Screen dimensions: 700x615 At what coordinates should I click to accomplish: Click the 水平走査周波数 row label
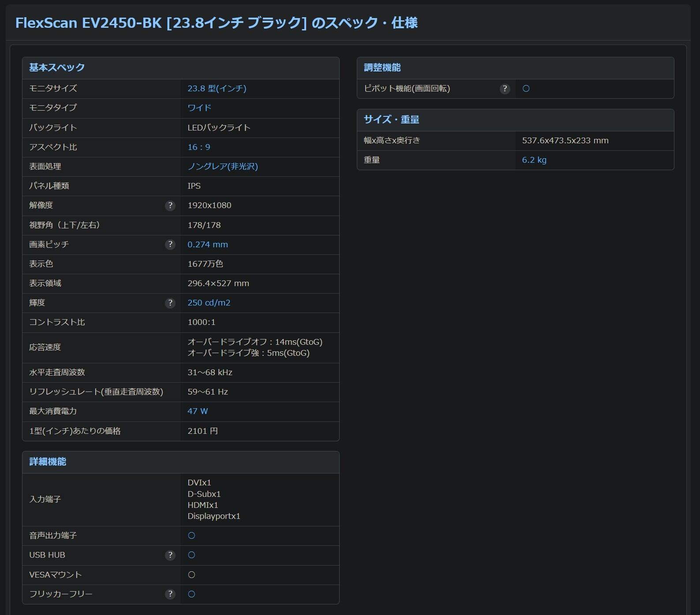(57, 373)
